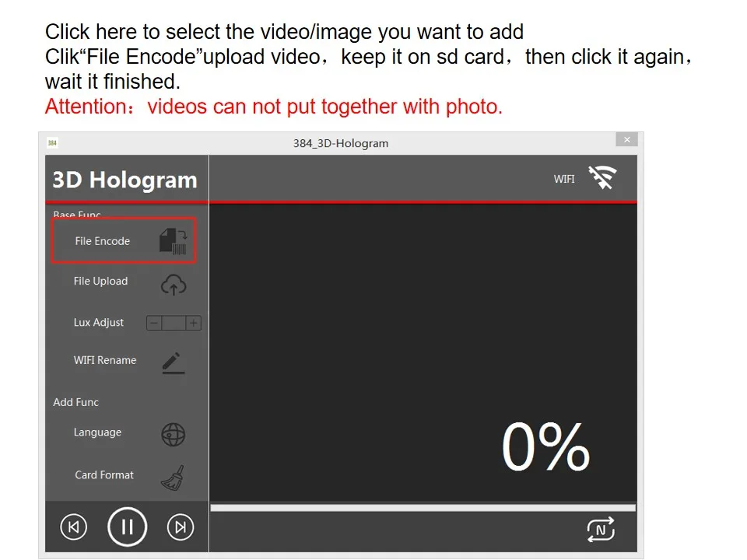This screenshot has width=747, height=560.
Task: Click the 3D Hologram title
Action: click(124, 180)
